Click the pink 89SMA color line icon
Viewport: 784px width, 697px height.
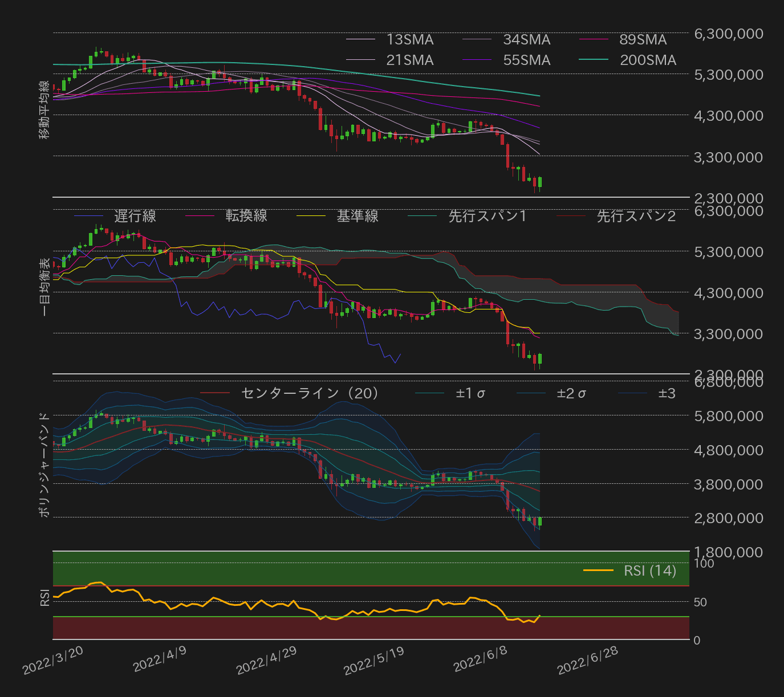594,40
